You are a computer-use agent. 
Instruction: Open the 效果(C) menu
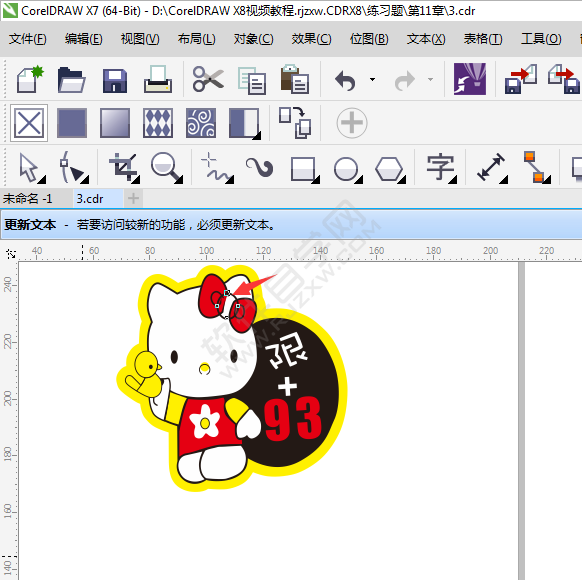(311, 39)
